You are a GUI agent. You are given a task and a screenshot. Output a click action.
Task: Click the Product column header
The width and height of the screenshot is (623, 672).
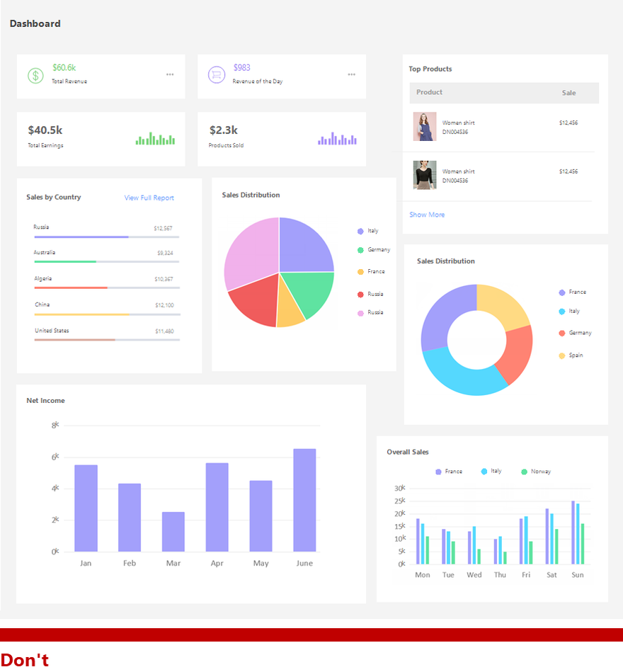(x=429, y=92)
